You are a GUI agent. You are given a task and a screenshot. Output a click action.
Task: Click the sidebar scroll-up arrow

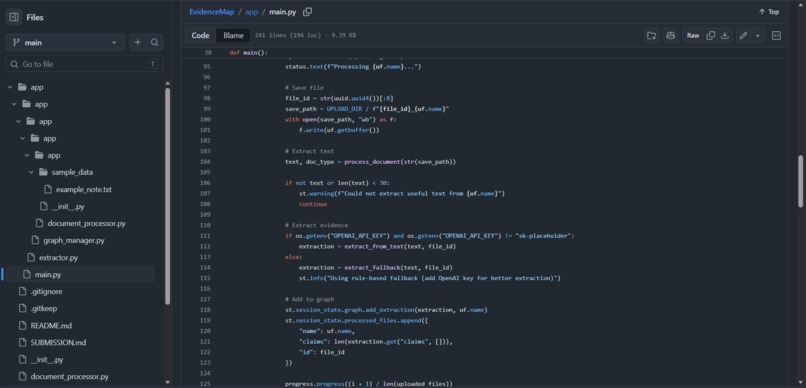click(167, 83)
